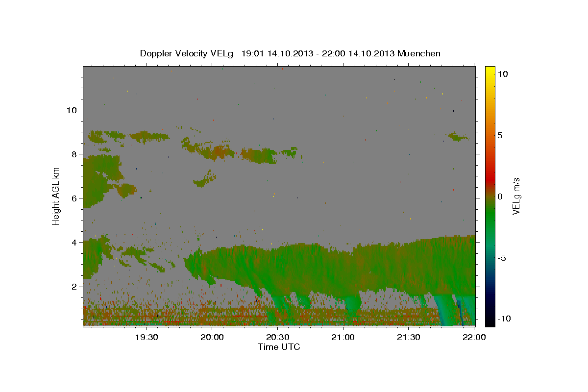The height and width of the screenshot is (392, 588).
Task: Click the 'Time UTC' axis title
Action: coord(279,347)
